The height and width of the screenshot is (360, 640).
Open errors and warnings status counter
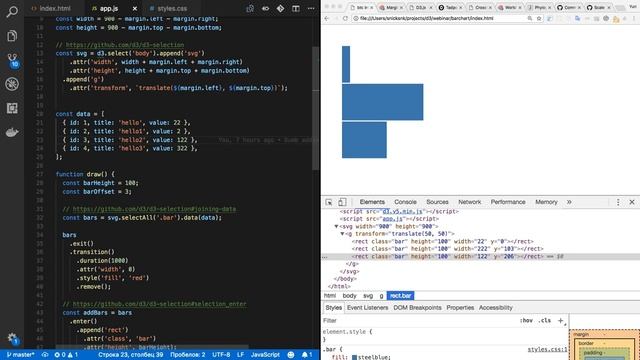pos(66,355)
